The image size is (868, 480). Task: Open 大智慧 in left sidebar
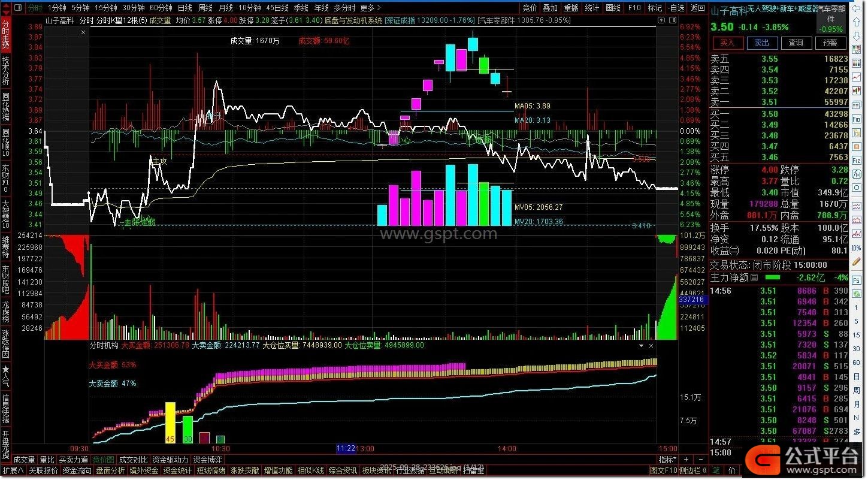point(5,216)
